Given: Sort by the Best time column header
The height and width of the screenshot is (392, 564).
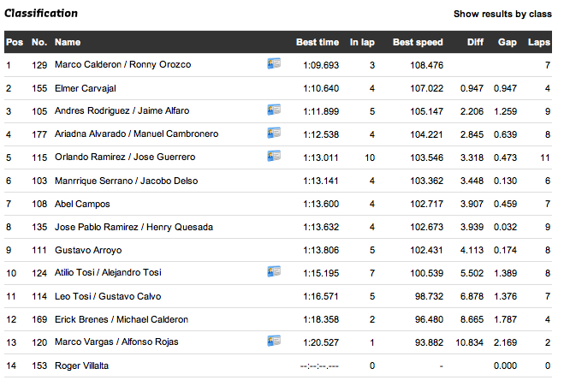Looking at the screenshot, I should [x=318, y=42].
